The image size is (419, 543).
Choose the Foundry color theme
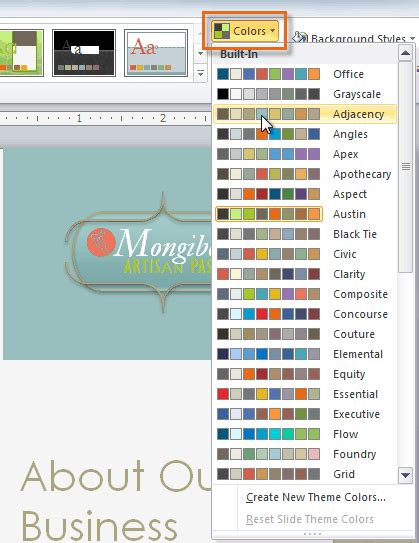click(305, 454)
